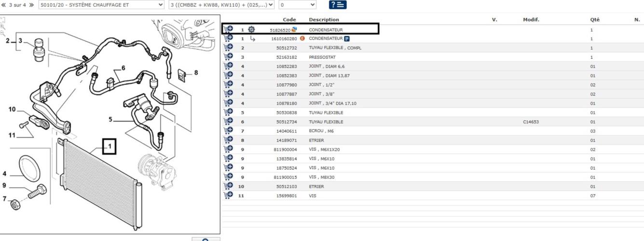The height and width of the screenshot is (241, 644).
Task: Click modification code C14653
Action: coord(531,122)
